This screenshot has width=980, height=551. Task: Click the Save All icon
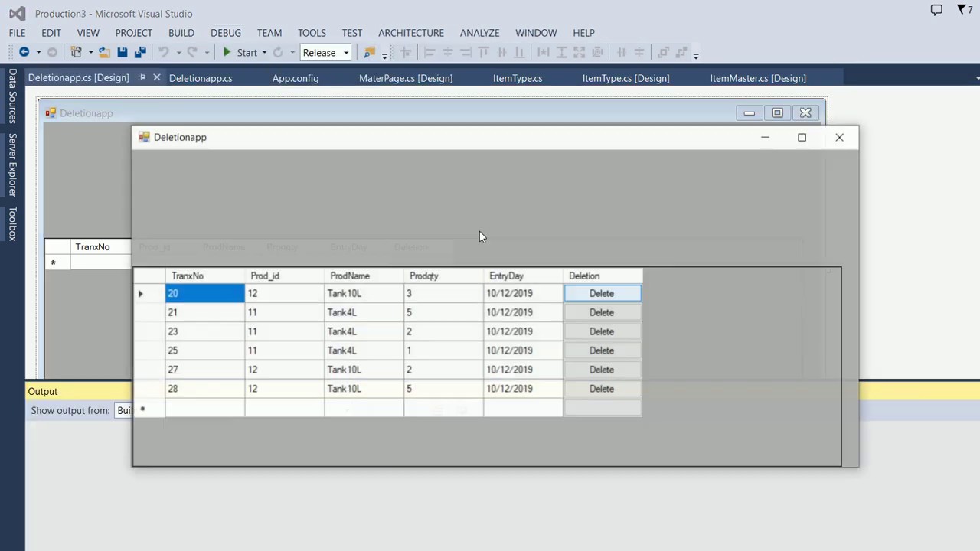point(140,52)
